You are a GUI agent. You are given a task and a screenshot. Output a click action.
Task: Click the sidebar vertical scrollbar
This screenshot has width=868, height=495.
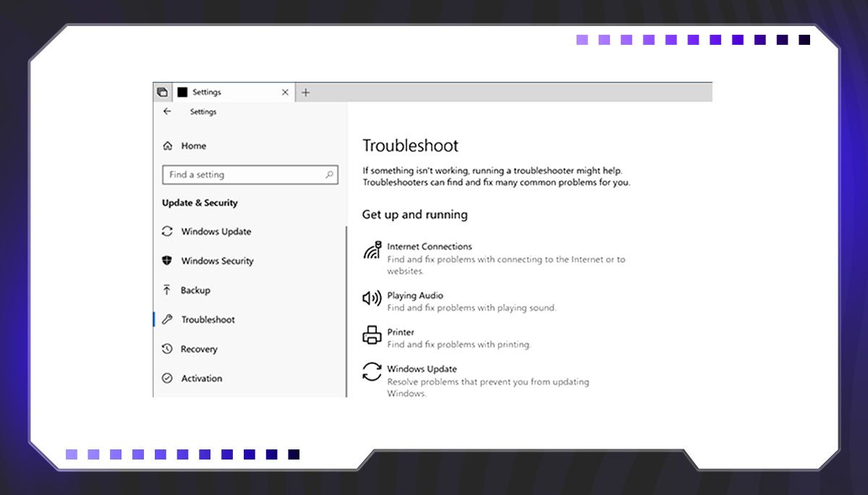click(x=346, y=311)
